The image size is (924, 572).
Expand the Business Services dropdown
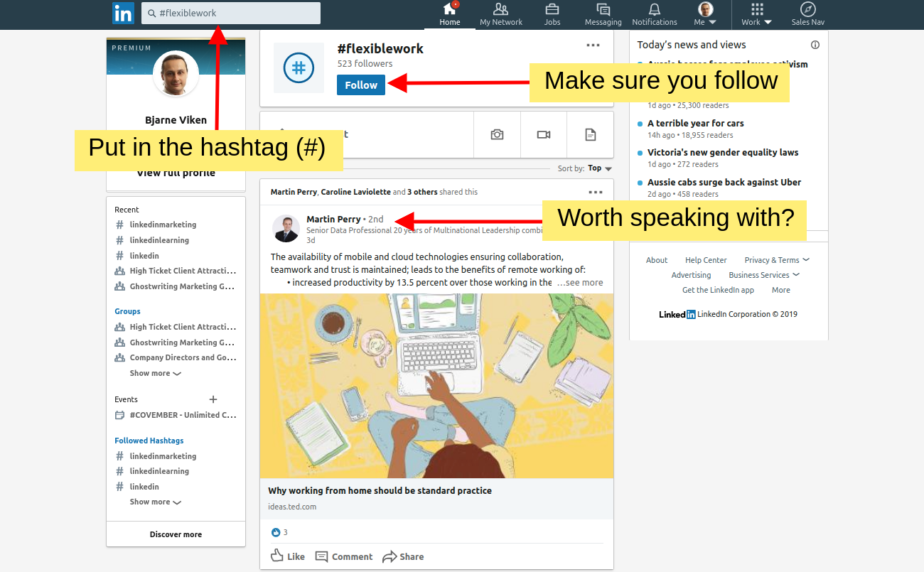coord(764,275)
